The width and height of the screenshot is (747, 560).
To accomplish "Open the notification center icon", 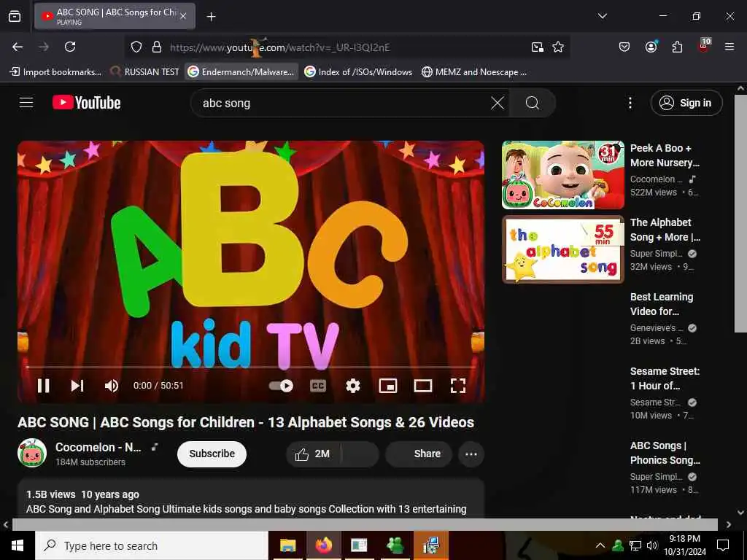I will tap(723, 545).
